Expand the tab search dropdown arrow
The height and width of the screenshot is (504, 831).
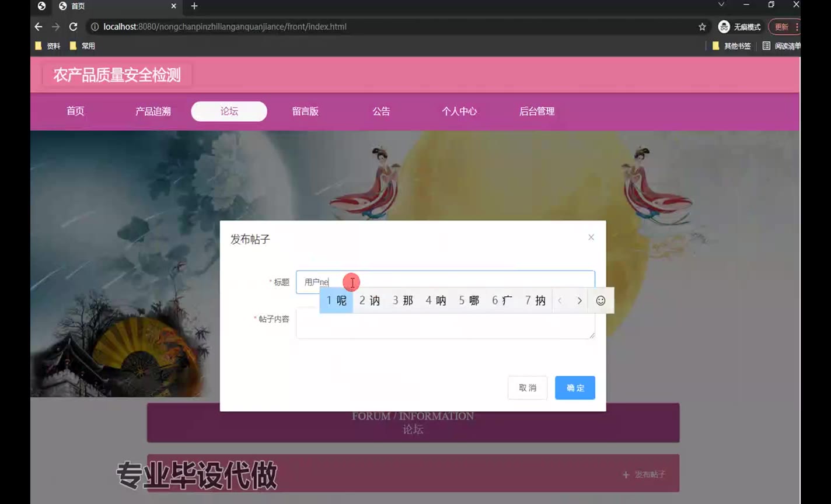[x=721, y=5]
